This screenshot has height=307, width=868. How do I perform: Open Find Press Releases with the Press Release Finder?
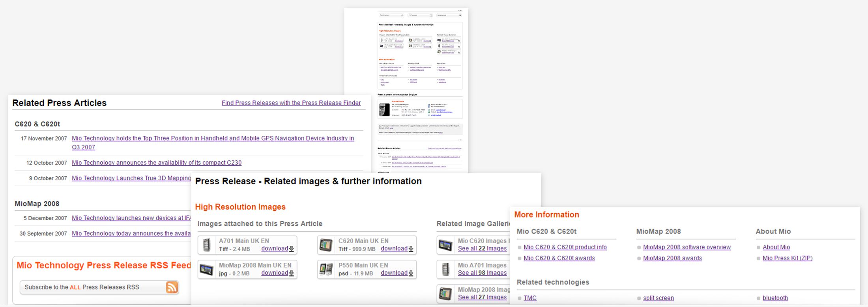(291, 103)
